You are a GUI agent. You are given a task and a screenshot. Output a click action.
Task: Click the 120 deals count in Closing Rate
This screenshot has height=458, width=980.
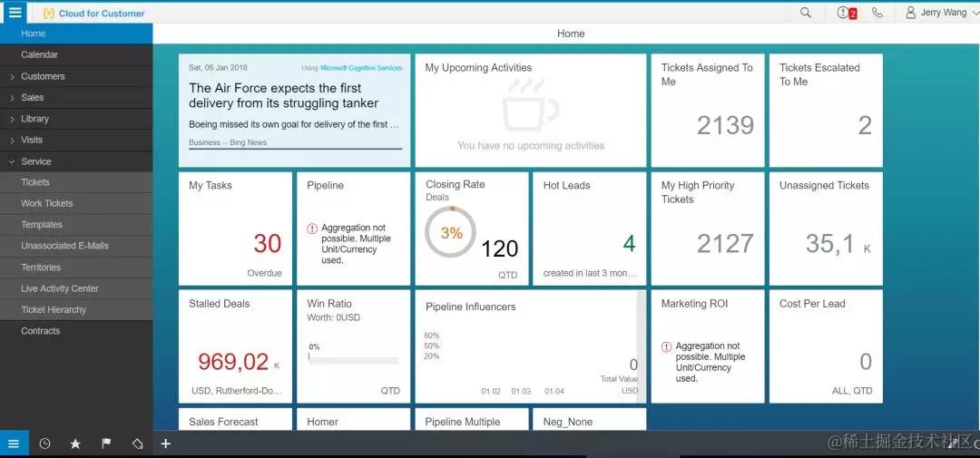(499, 248)
